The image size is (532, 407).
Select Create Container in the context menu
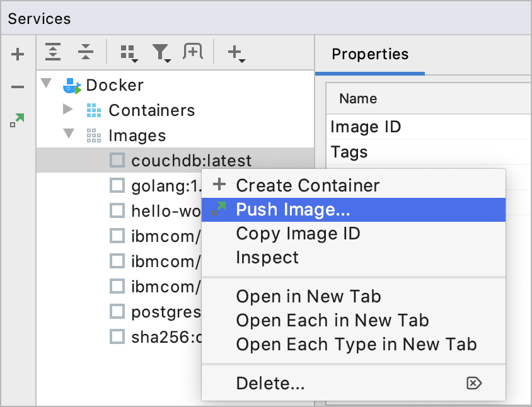[307, 185]
